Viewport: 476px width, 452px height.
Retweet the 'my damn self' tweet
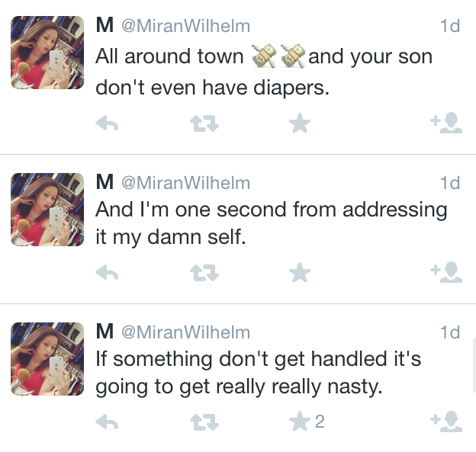[203, 272]
